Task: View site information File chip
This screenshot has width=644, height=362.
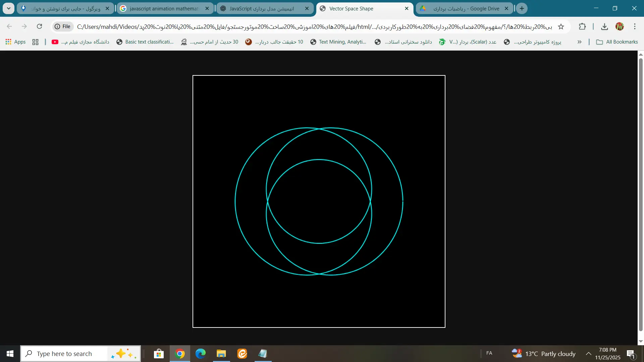Action: 63,26
